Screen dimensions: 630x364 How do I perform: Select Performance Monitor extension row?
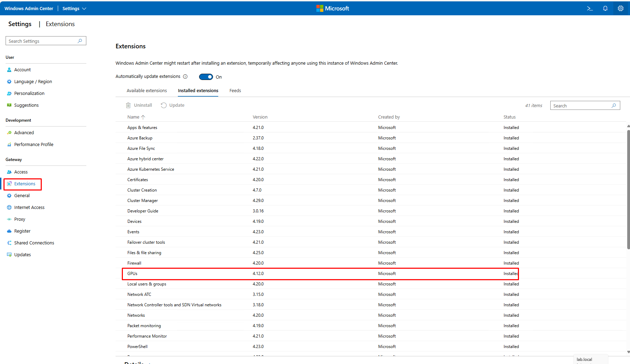[x=371, y=336]
